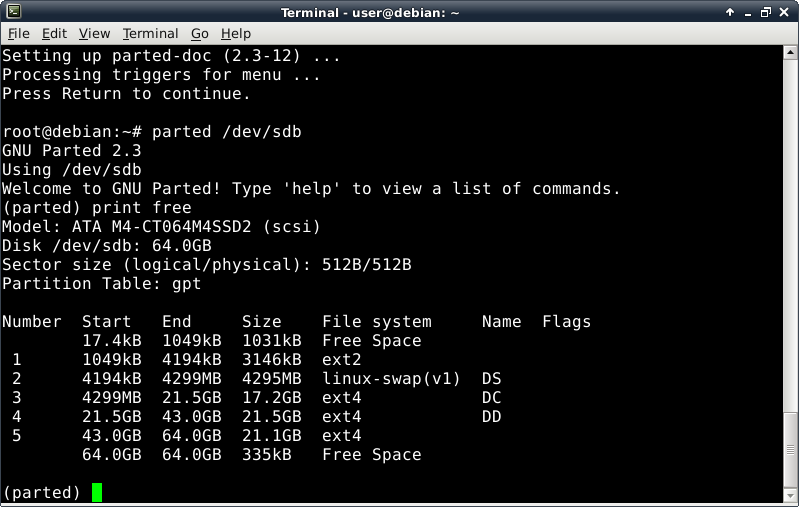Image resolution: width=799 pixels, height=507 pixels.
Task: Open the File menu
Action: click(x=18, y=34)
